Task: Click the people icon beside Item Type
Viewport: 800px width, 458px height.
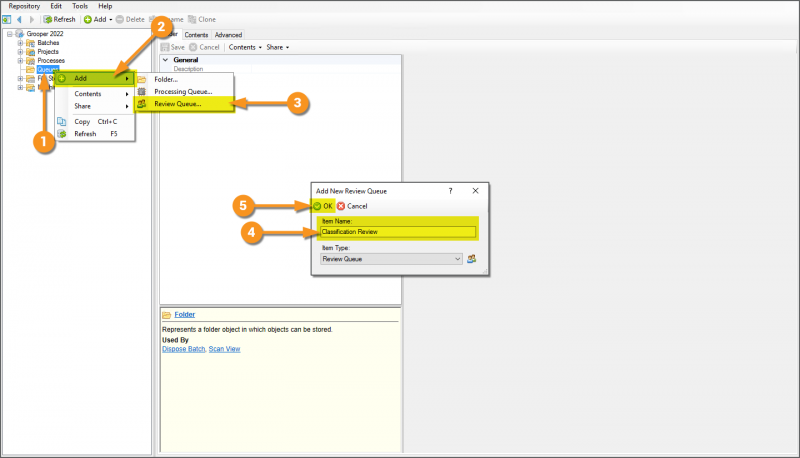Action: (x=471, y=259)
